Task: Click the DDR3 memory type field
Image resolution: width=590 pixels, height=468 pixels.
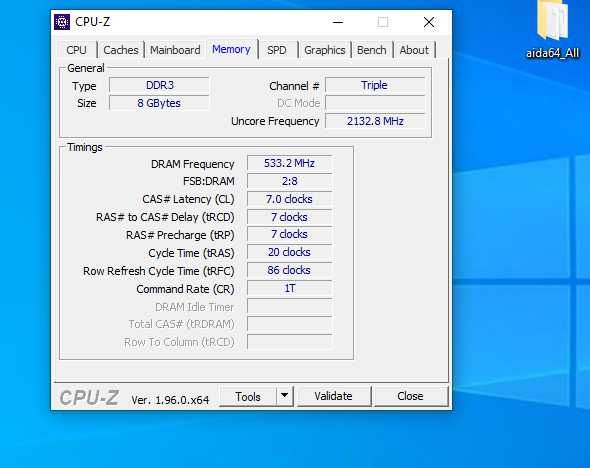Action: (159, 85)
